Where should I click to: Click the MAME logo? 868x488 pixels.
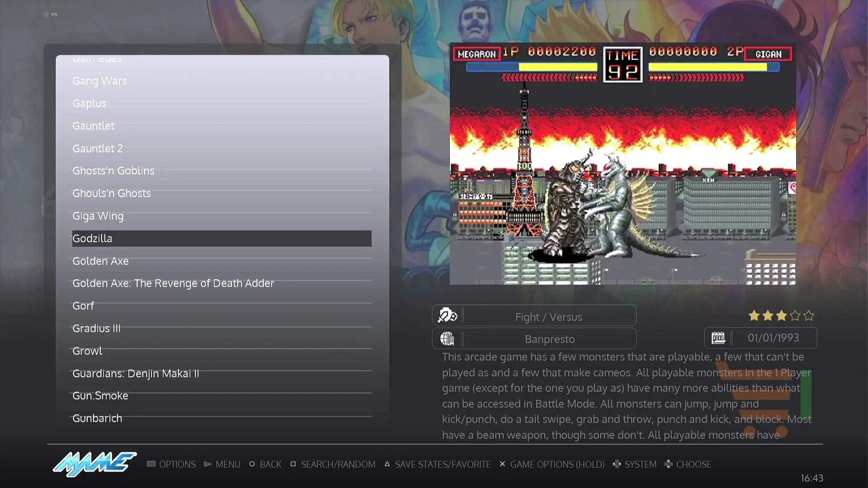(x=95, y=464)
